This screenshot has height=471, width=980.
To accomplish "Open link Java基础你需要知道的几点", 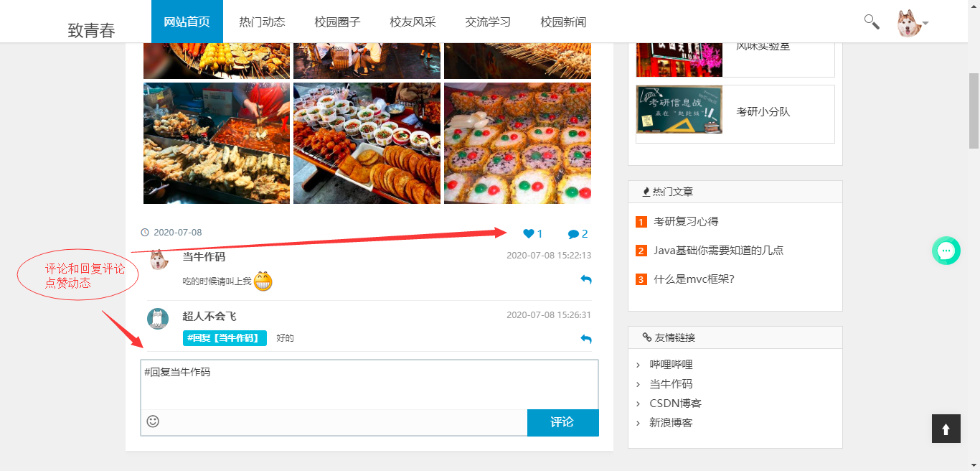I will coord(718,251).
